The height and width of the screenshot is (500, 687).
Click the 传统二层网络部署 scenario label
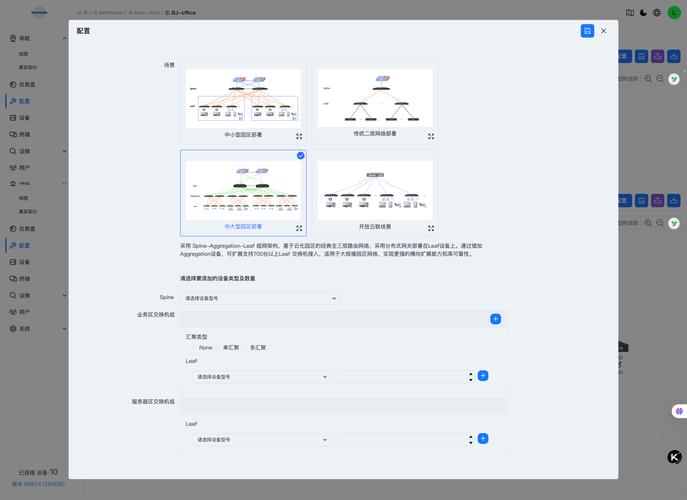point(374,134)
